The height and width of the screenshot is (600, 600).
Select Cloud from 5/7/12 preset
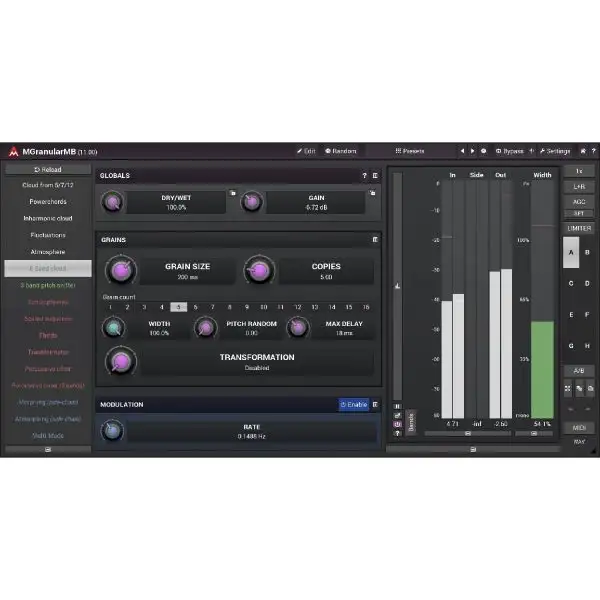pyautogui.click(x=48, y=185)
